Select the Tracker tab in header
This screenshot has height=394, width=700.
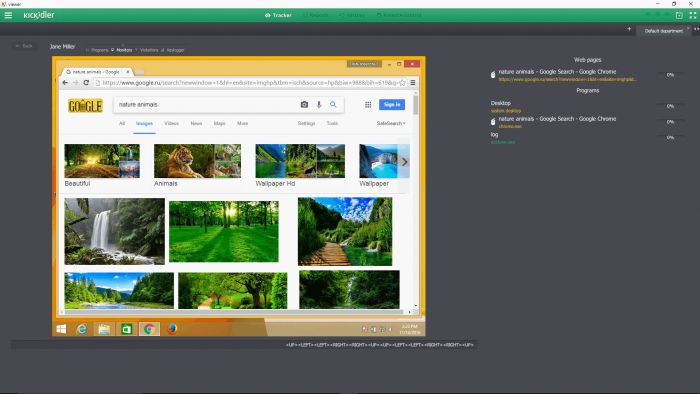(278, 15)
